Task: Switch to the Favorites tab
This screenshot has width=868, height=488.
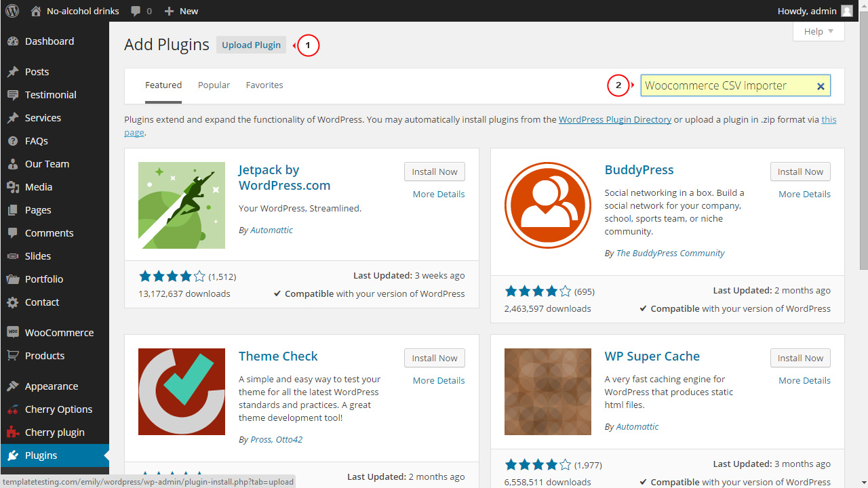Action: pyautogui.click(x=264, y=85)
